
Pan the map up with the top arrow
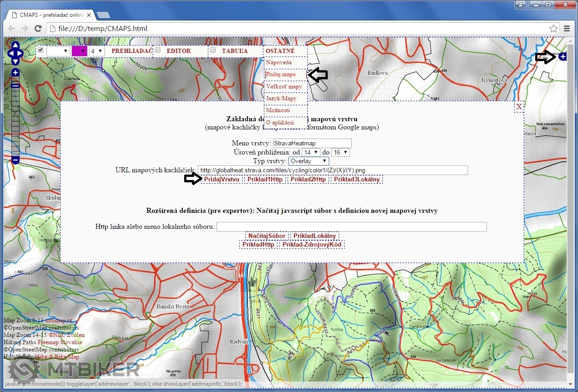click(15, 45)
